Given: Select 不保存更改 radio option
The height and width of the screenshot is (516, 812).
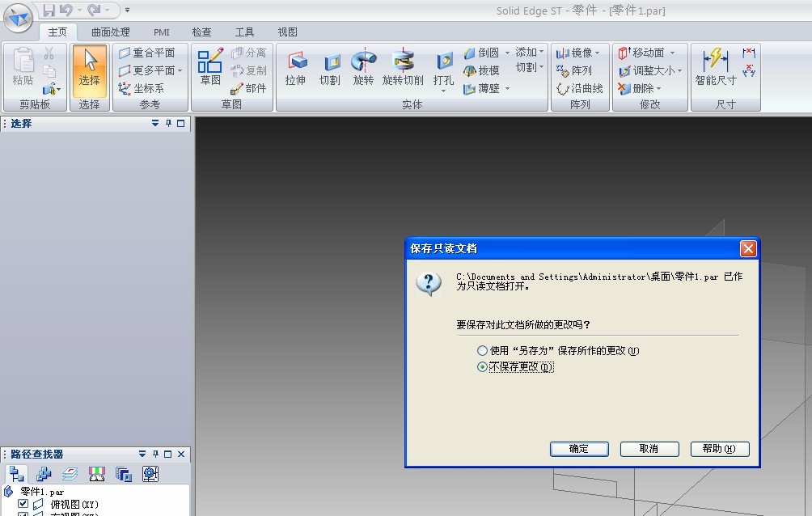Looking at the screenshot, I should [515, 367].
